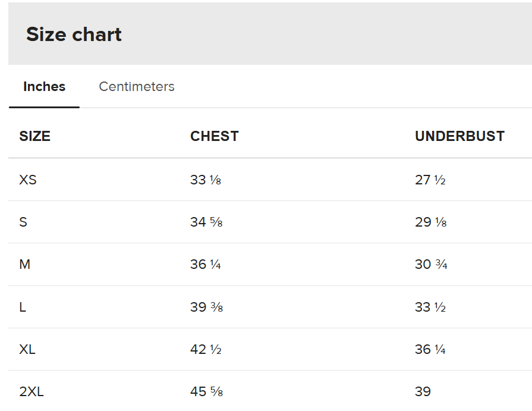Click the XS underbust value 27 ½
The width and height of the screenshot is (532, 411).
(x=430, y=180)
